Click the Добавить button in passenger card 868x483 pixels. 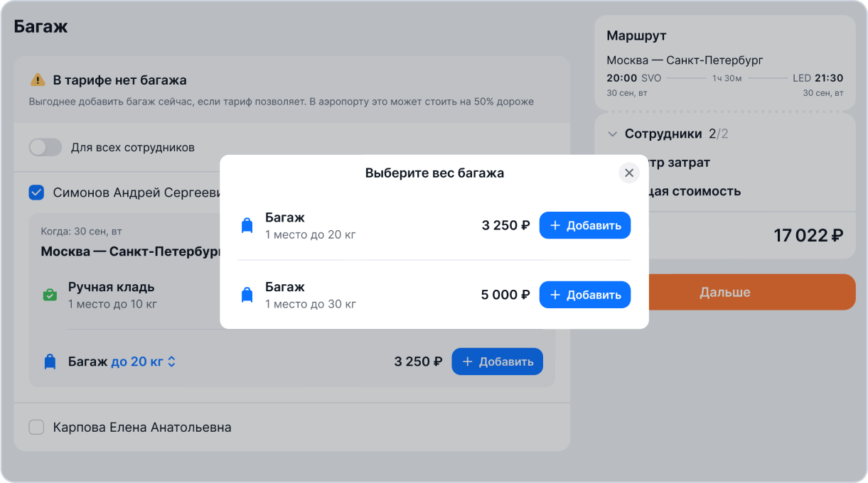point(498,362)
